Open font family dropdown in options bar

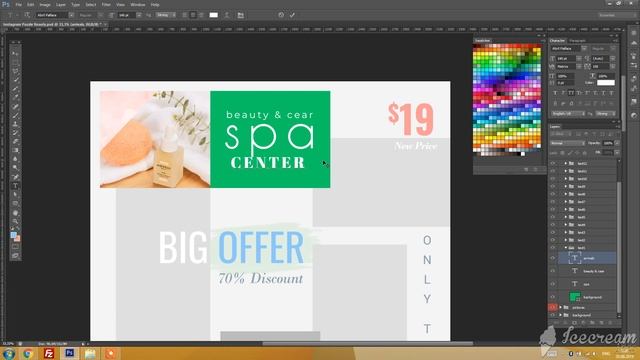(x=71, y=15)
